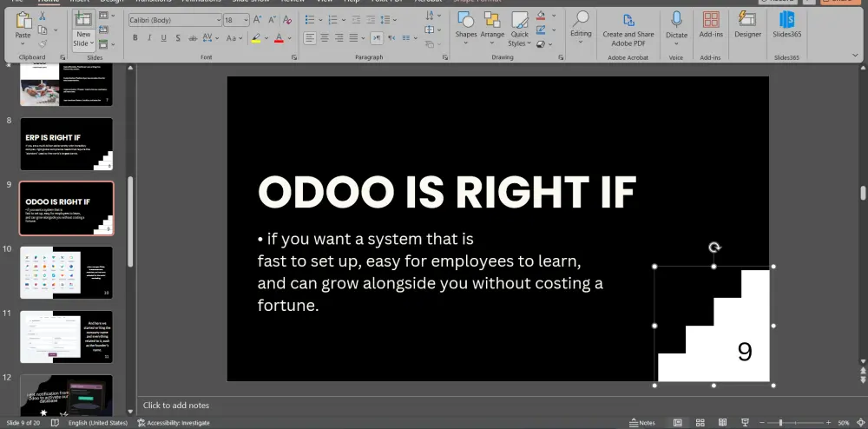Image resolution: width=868 pixels, height=429 pixels.
Task: Switch to Reading View in status bar
Action: 722,423
